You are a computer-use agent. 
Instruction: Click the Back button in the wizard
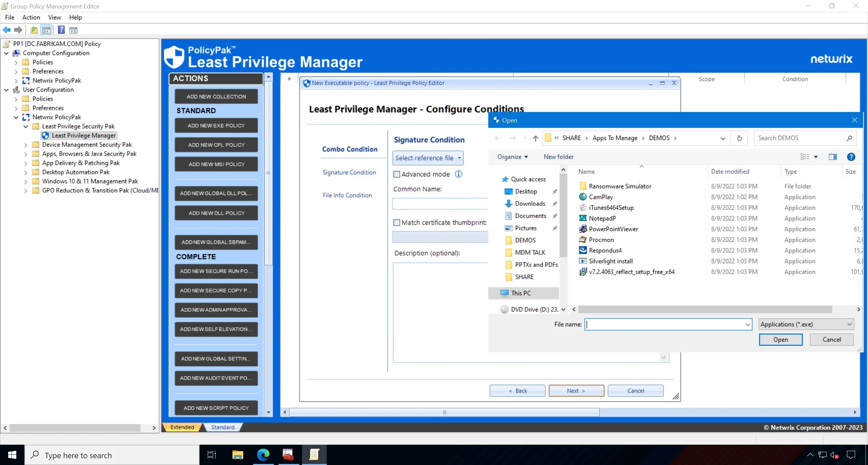517,391
